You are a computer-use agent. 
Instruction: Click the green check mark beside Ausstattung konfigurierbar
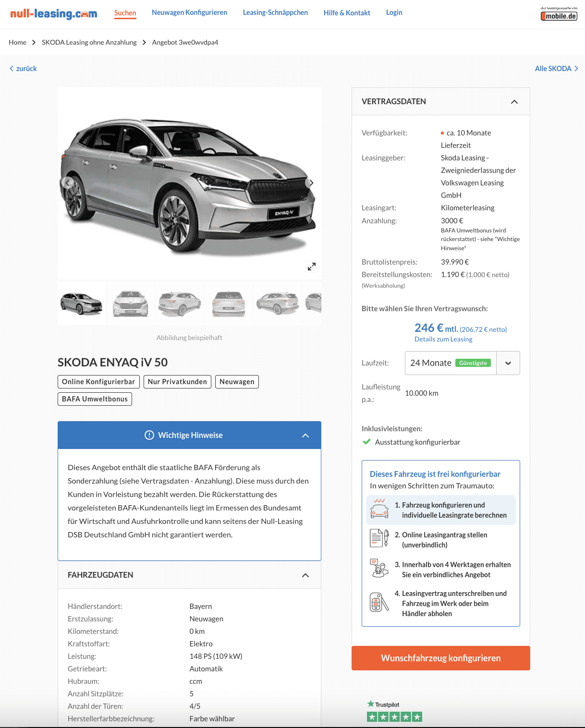366,442
